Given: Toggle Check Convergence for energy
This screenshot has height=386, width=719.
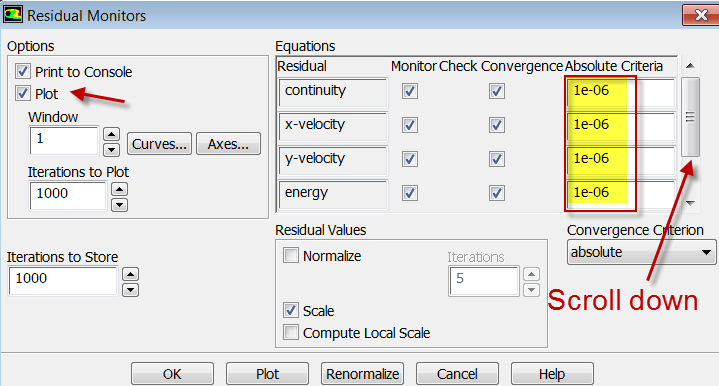Looking at the screenshot, I should 497,193.
